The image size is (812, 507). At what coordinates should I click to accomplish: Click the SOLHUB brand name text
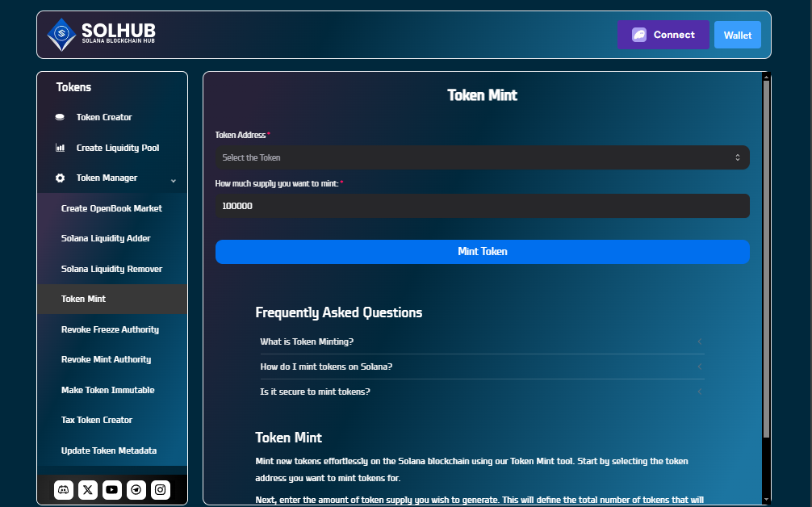tap(119, 31)
